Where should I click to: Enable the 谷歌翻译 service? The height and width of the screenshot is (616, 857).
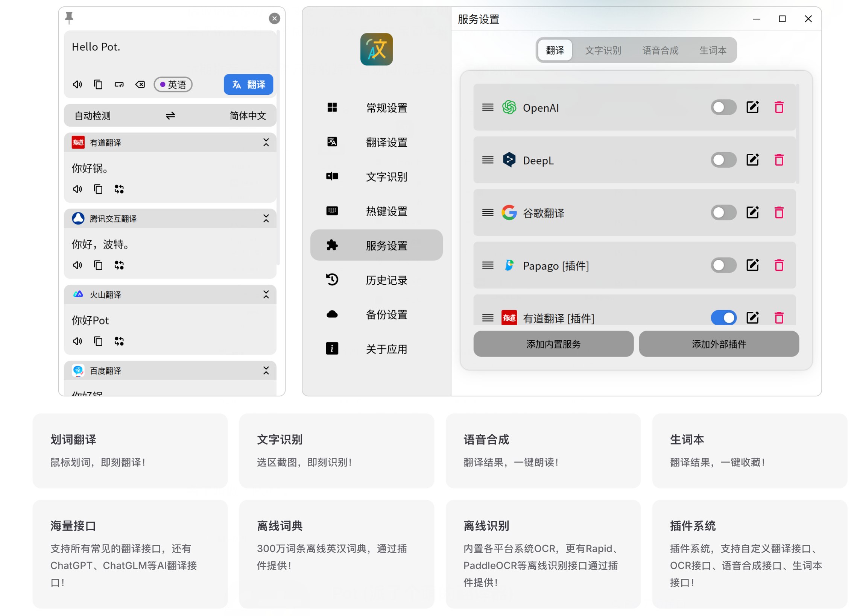723,212
